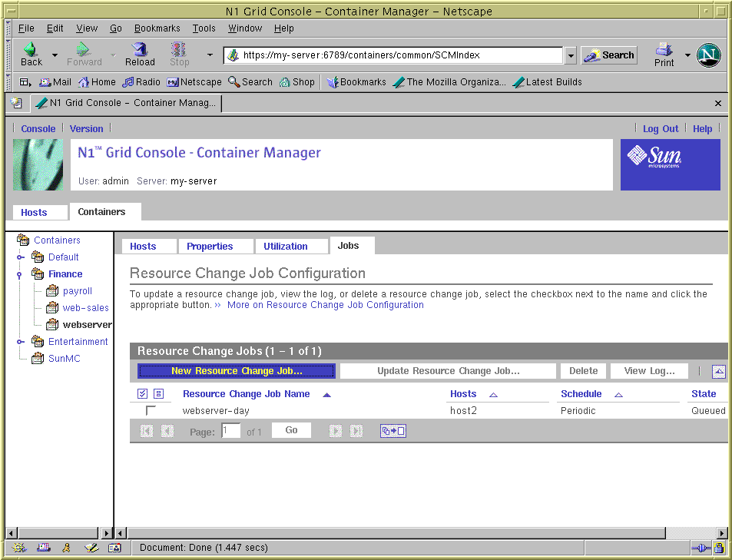Image resolution: width=732 pixels, height=560 pixels.
Task: Click deselect-all rows icon in table header
Action: click(159, 394)
